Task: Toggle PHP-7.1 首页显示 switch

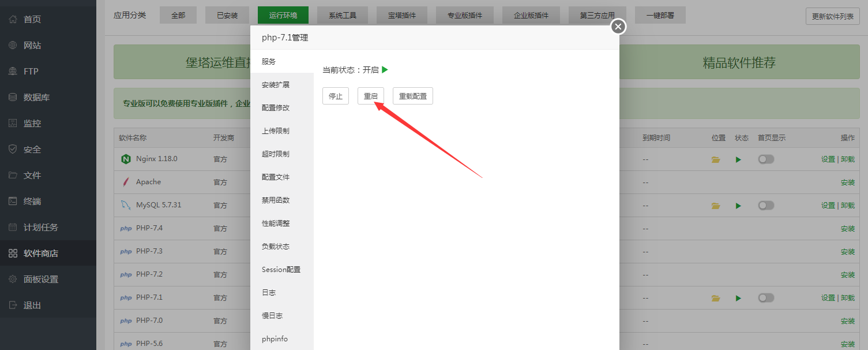Action: click(x=766, y=297)
